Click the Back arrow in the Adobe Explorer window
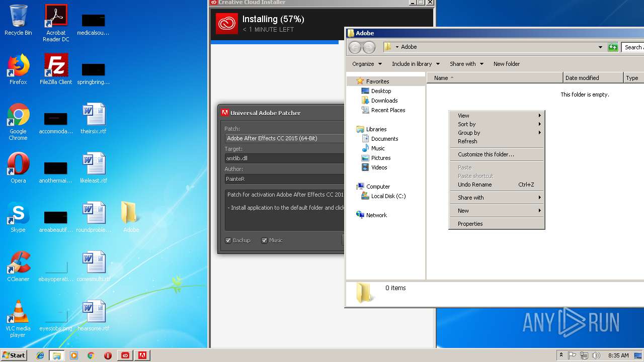This screenshot has height=362, width=644. [x=355, y=47]
